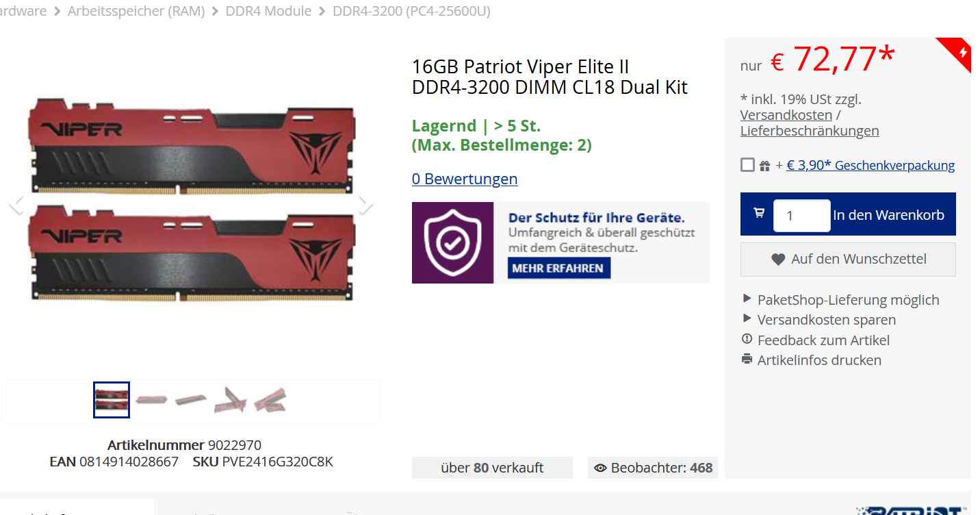
Task: Expand PaketShop-Lieferung möglich
Action: pos(841,300)
